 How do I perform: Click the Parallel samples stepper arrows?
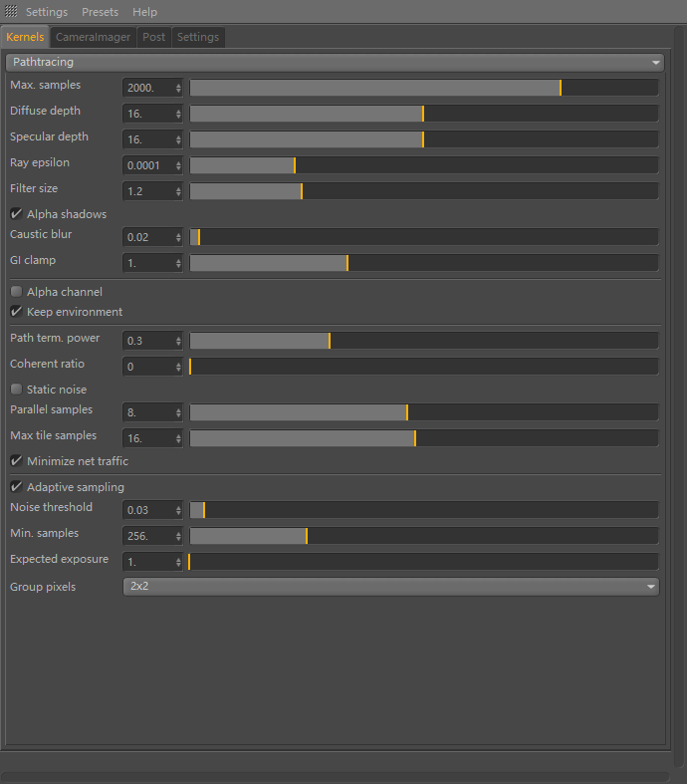tap(178, 412)
